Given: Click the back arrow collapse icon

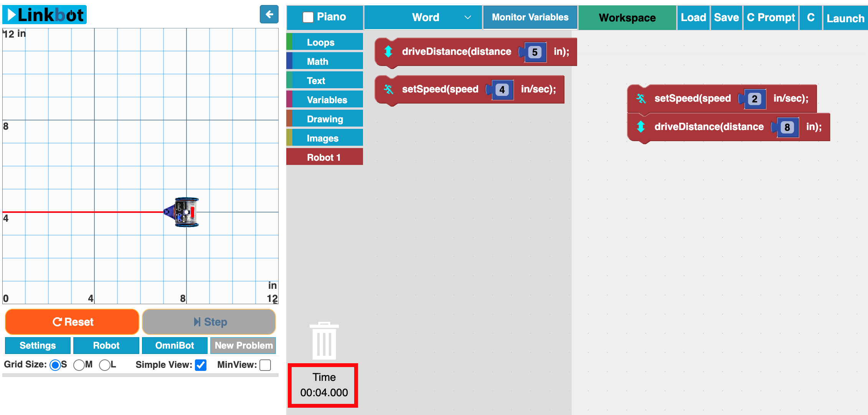Looking at the screenshot, I should pos(269,15).
